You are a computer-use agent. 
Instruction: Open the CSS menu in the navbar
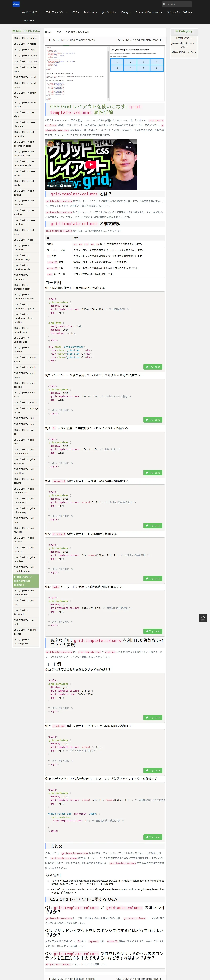coord(76,12)
